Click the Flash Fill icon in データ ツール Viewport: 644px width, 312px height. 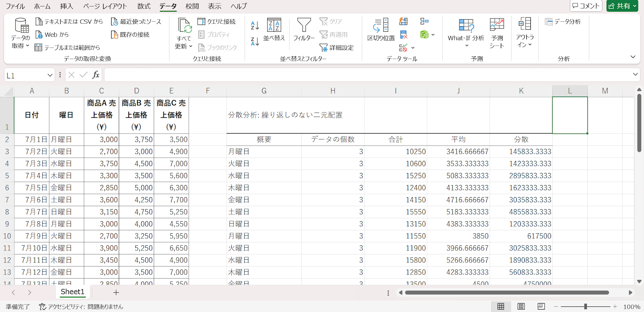(x=403, y=21)
